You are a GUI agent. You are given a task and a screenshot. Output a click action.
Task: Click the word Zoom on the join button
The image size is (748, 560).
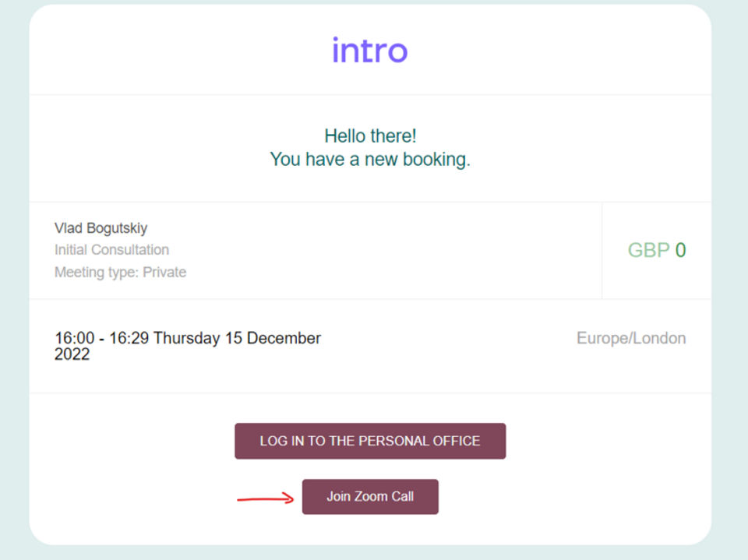pyautogui.click(x=371, y=497)
